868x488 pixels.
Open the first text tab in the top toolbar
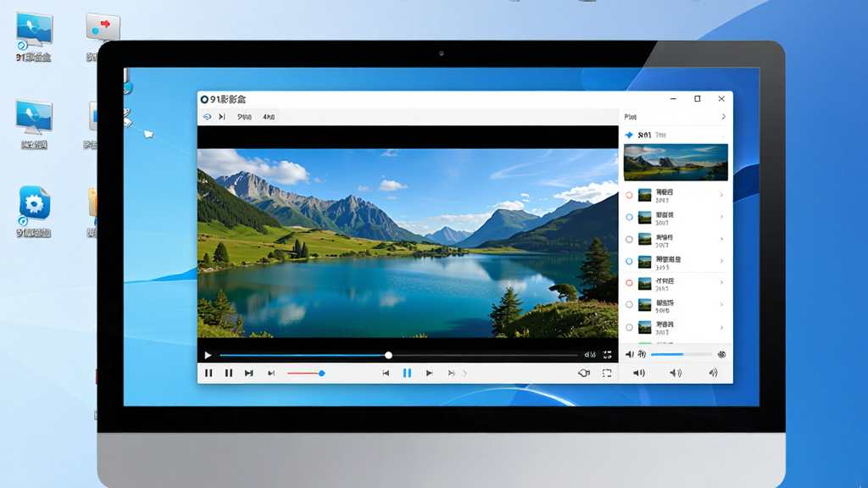pos(244,117)
